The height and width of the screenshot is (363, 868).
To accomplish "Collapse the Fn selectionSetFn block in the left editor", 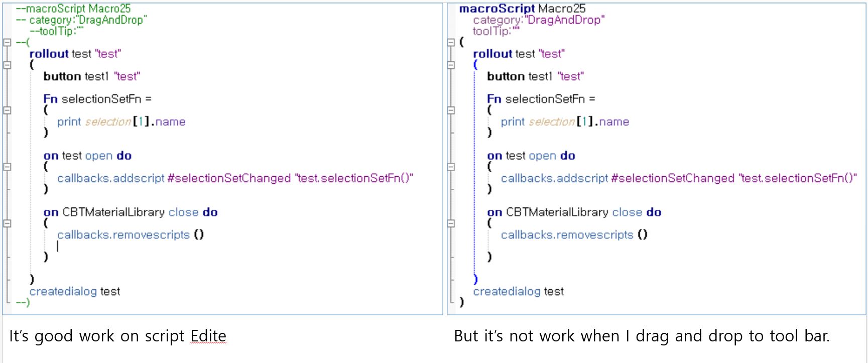I will coord(7,110).
